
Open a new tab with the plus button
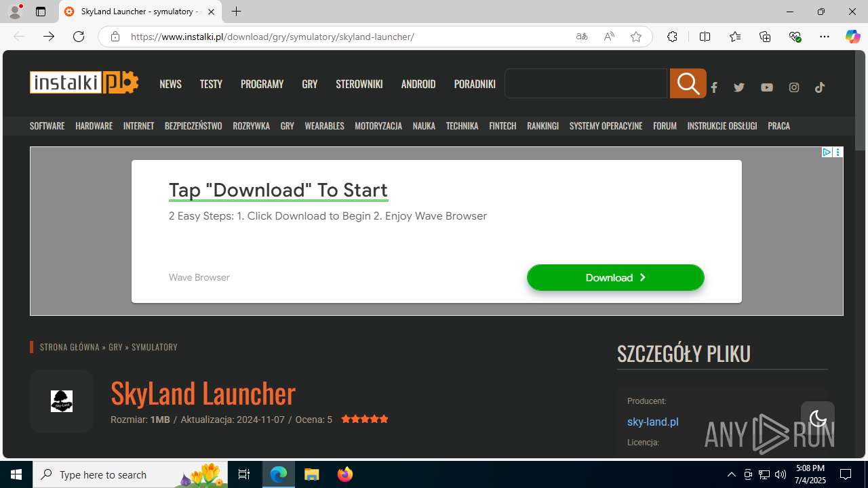(x=236, y=12)
